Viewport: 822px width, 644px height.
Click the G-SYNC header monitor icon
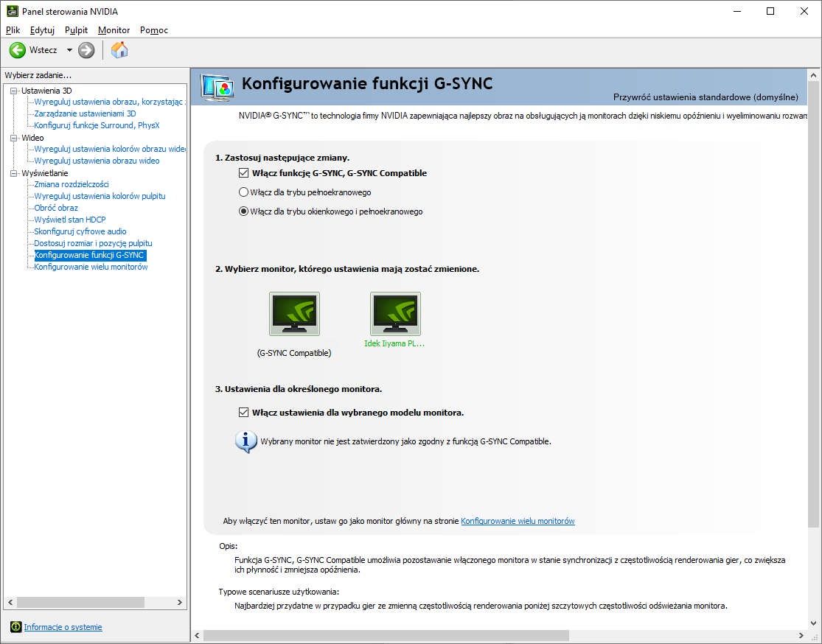[217, 88]
